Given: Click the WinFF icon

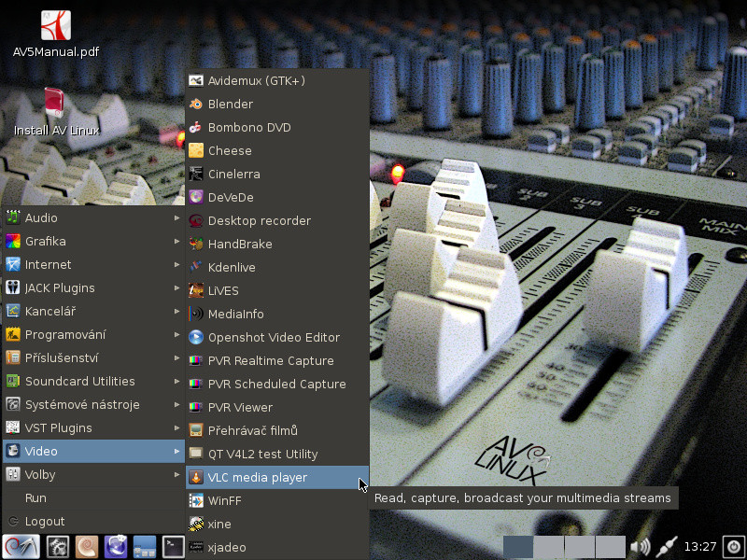Looking at the screenshot, I should 196,500.
